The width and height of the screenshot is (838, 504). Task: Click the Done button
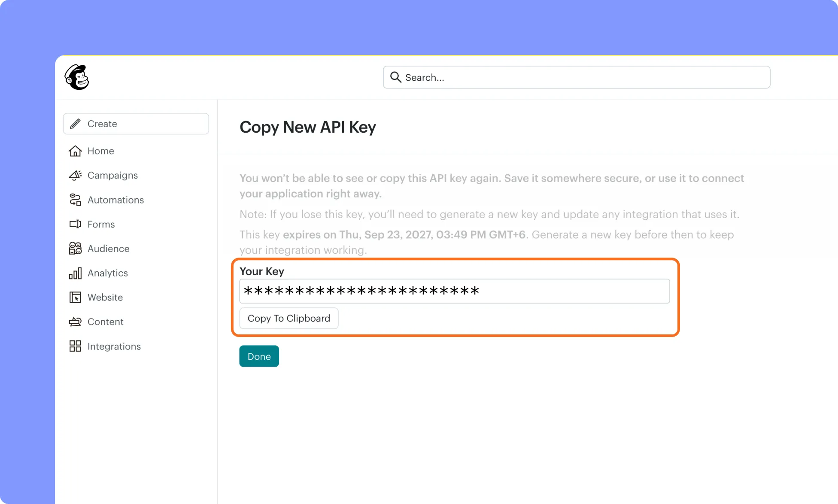click(259, 356)
